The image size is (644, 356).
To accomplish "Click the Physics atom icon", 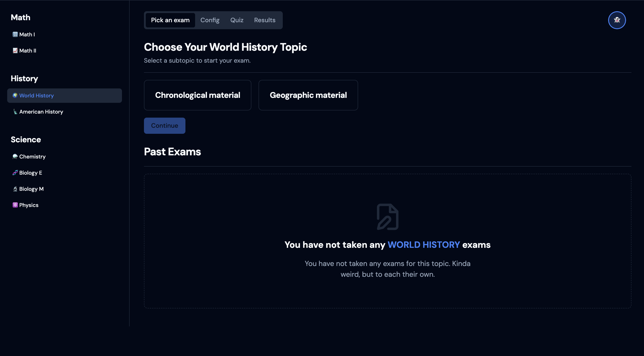I will (15, 205).
